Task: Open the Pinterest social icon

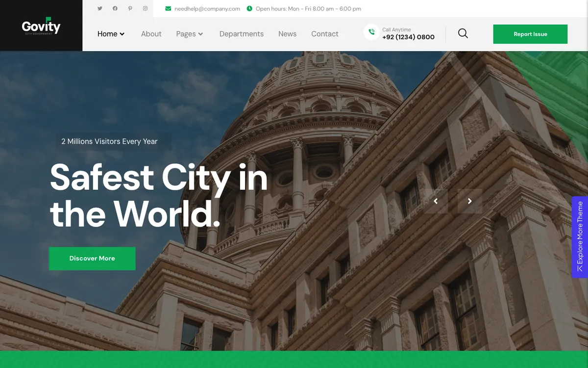Action: click(x=130, y=8)
